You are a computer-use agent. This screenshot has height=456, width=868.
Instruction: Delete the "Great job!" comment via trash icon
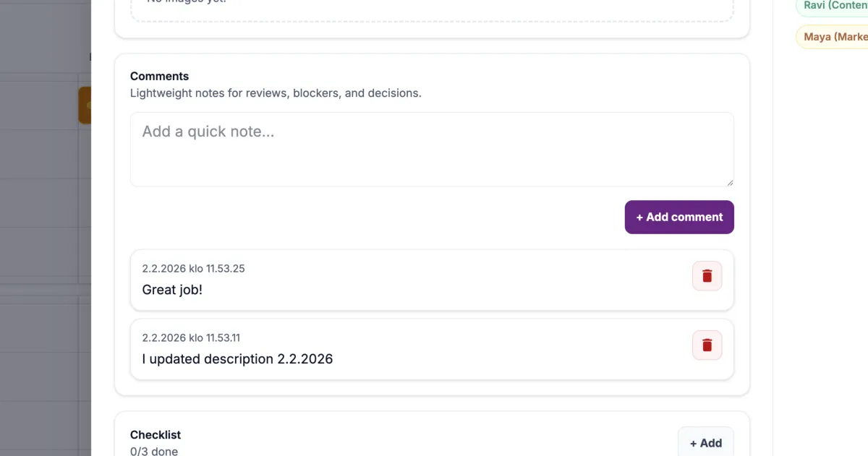click(707, 275)
